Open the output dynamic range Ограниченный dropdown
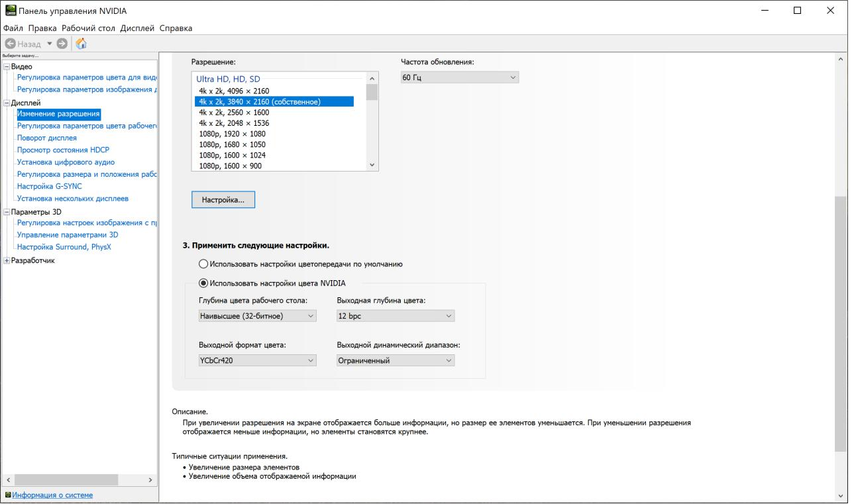Image resolution: width=856 pixels, height=504 pixels. [x=396, y=361]
